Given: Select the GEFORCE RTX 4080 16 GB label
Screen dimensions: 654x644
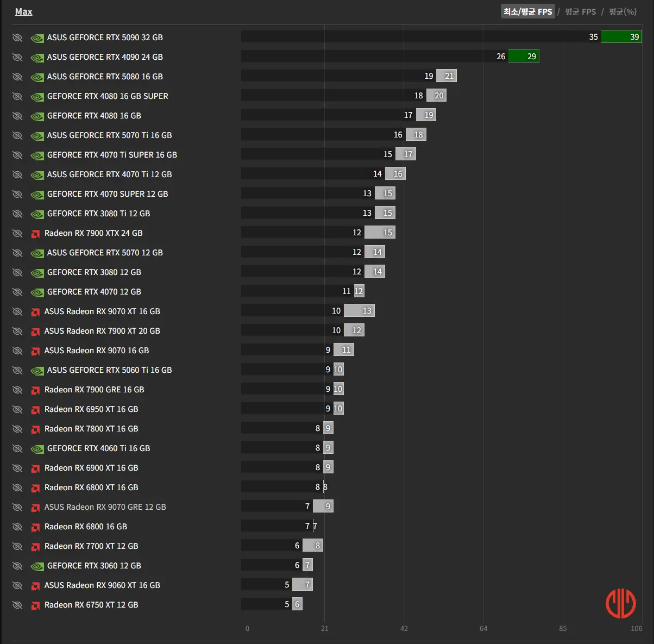Looking at the screenshot, I should pyautogui.click(x=94, y=116).
